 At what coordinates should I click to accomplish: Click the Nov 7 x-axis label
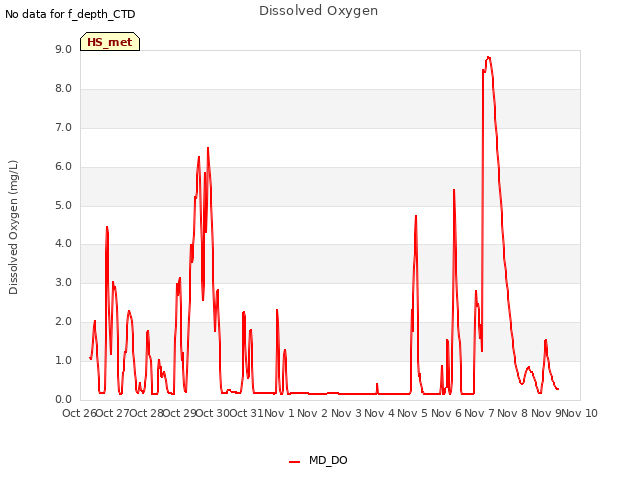click(480, 413)
